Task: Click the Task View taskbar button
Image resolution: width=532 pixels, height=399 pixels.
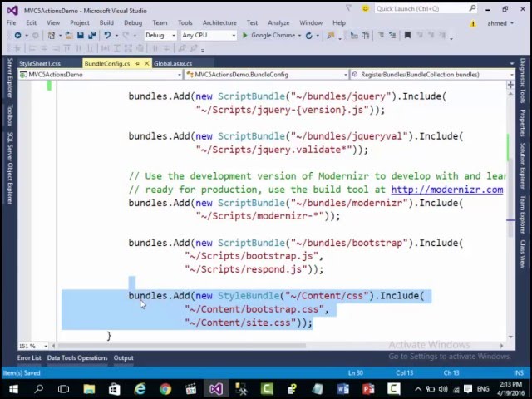Action: (x=63, y=389)
